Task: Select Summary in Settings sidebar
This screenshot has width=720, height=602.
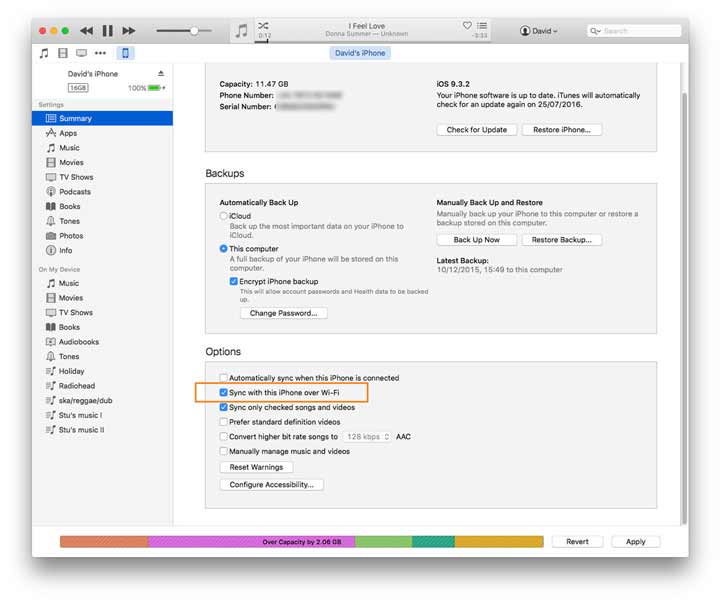Action: click(102, 118)
